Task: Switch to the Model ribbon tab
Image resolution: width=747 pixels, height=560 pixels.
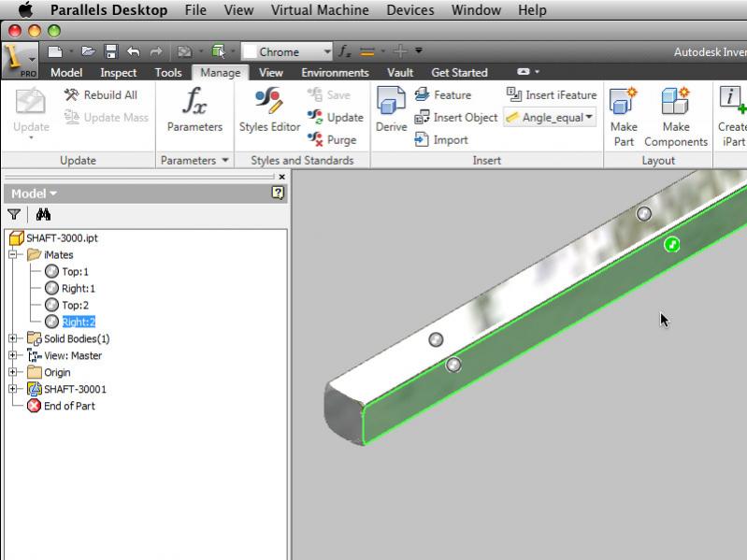Action: 66,72
